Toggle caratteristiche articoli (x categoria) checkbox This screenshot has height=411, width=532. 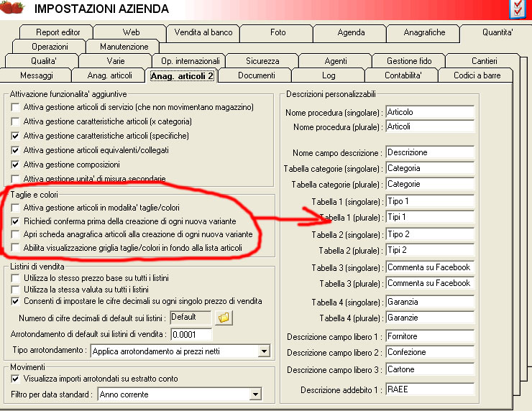15,121
